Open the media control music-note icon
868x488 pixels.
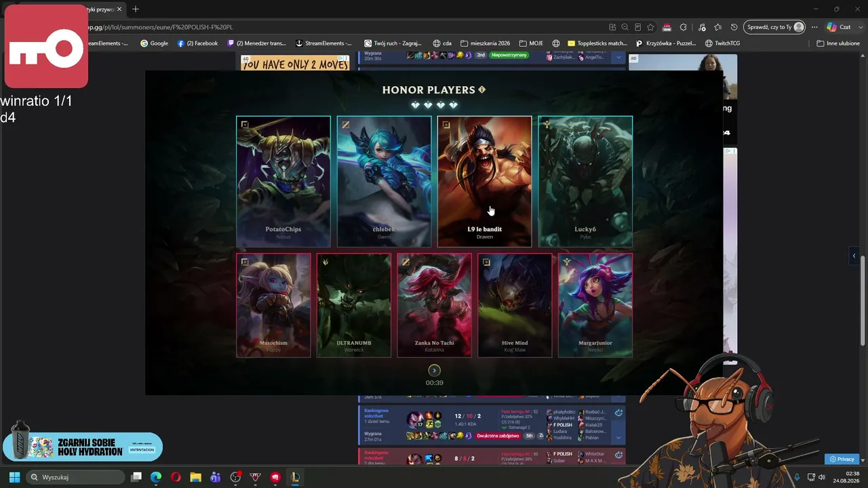pyautogui.click(x=701, y=27)
